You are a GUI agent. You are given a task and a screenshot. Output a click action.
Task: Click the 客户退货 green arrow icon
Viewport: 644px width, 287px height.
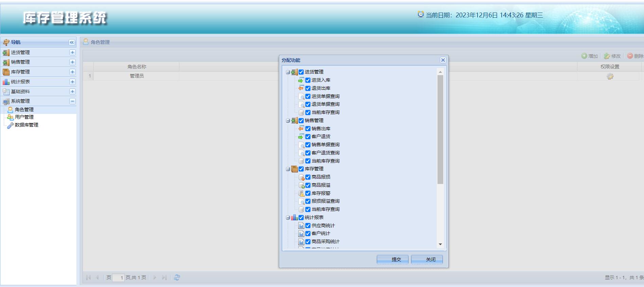[301, 137]
